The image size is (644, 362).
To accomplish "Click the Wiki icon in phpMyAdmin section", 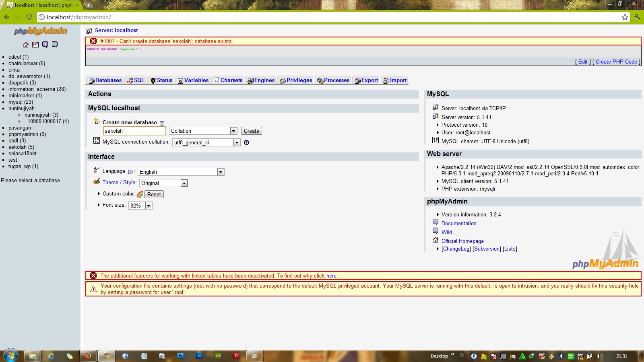I will [436, 231].
